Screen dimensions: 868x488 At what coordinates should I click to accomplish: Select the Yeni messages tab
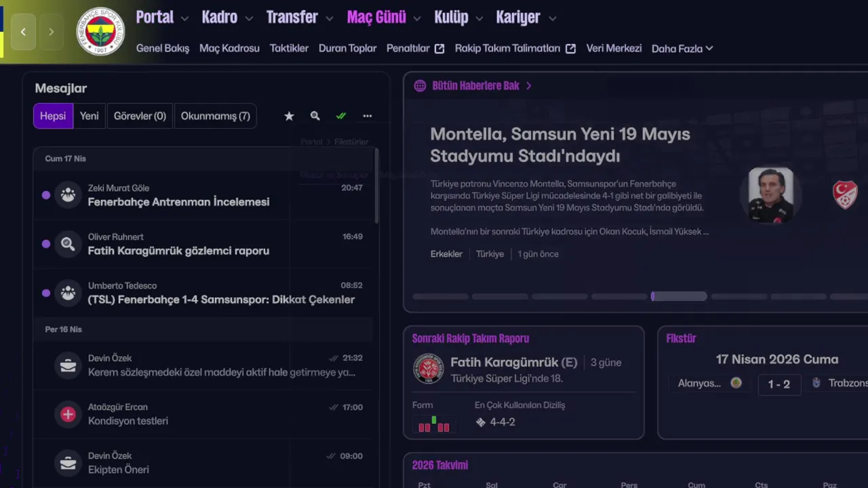pos(89,116)
